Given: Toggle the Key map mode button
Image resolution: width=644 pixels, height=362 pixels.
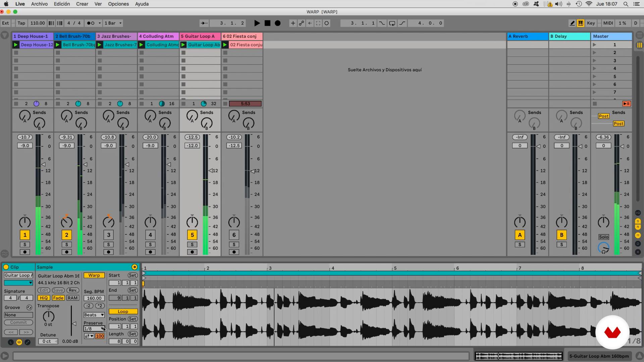Looking at the screenshot, I should tap(591, 23).
